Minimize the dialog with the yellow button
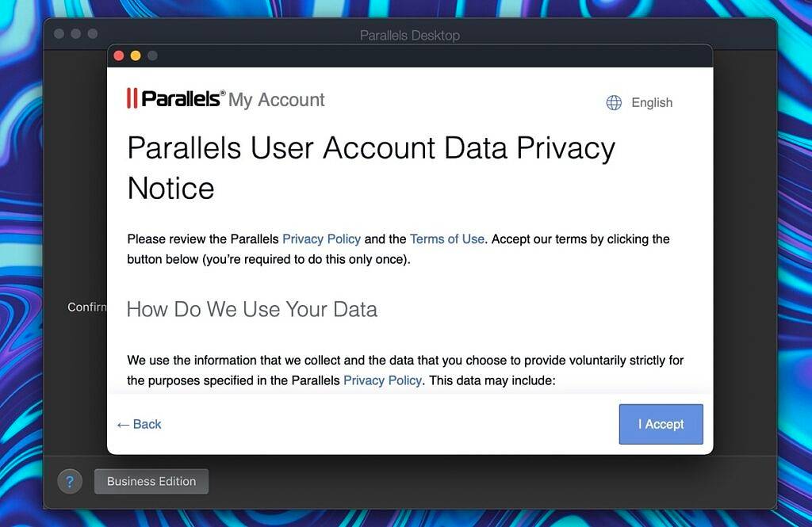This screenshot has width=812, height=527. pyautogui.click(x=136, y=55)
